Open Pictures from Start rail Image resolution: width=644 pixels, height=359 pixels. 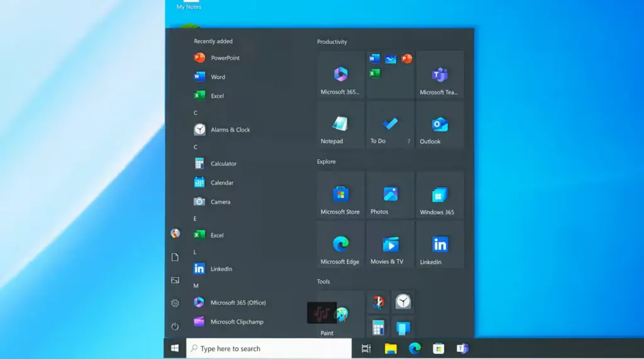click(175, 280)
